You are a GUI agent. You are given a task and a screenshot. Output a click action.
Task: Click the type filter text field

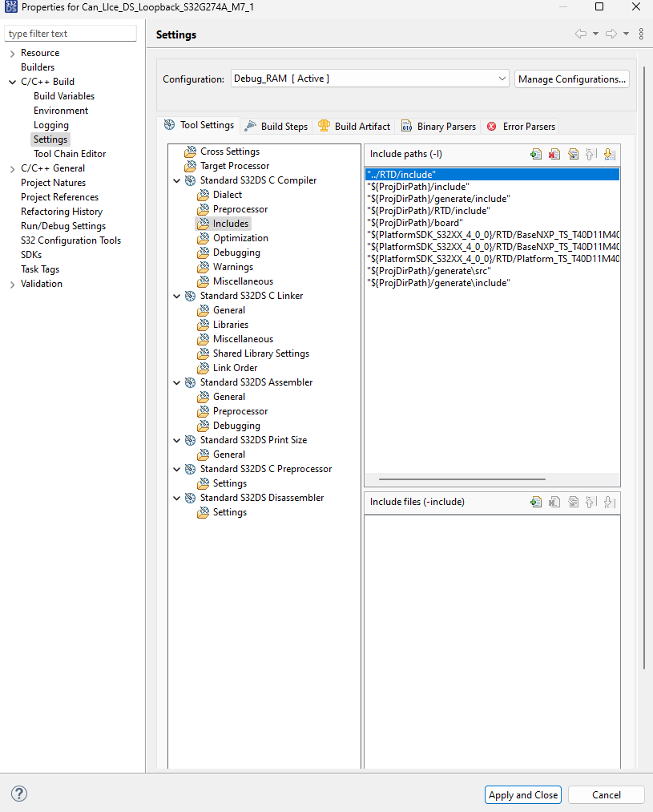point(71,33)
